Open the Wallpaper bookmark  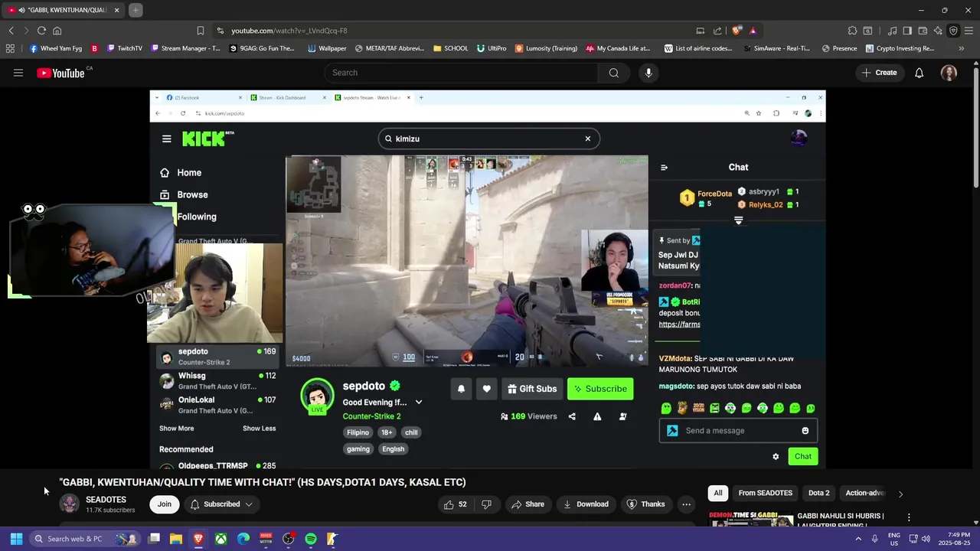(327, 48)
